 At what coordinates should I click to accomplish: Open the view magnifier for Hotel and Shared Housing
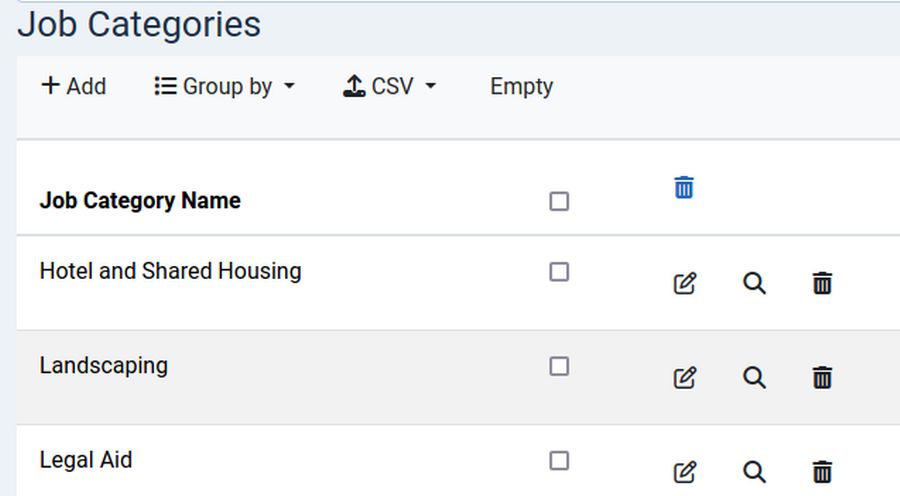(755, 284)
